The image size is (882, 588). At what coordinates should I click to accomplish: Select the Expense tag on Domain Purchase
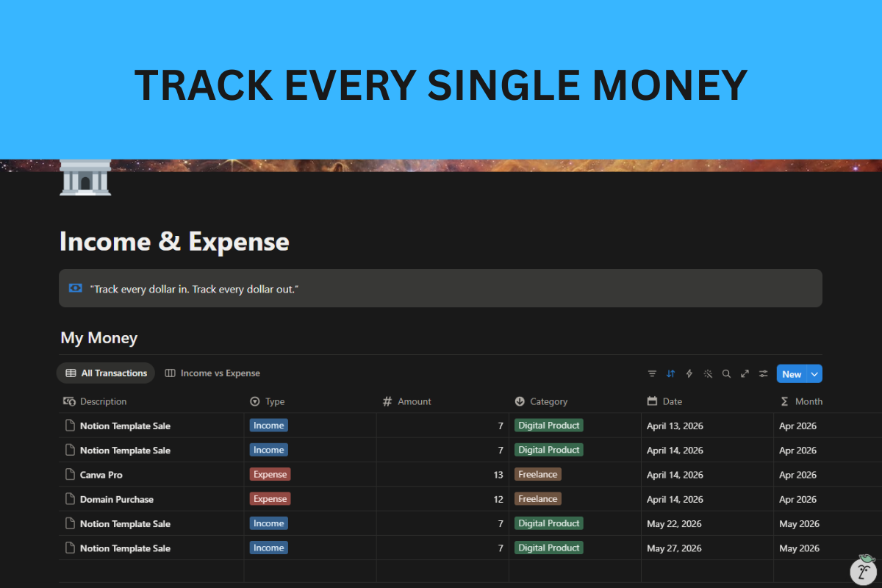(x=269, y=498)
